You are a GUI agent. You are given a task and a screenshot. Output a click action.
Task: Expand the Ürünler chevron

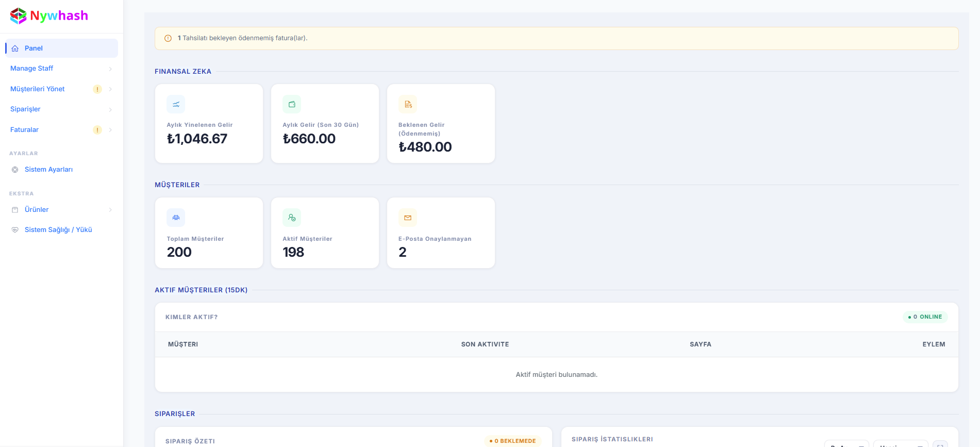click(110, 210)
